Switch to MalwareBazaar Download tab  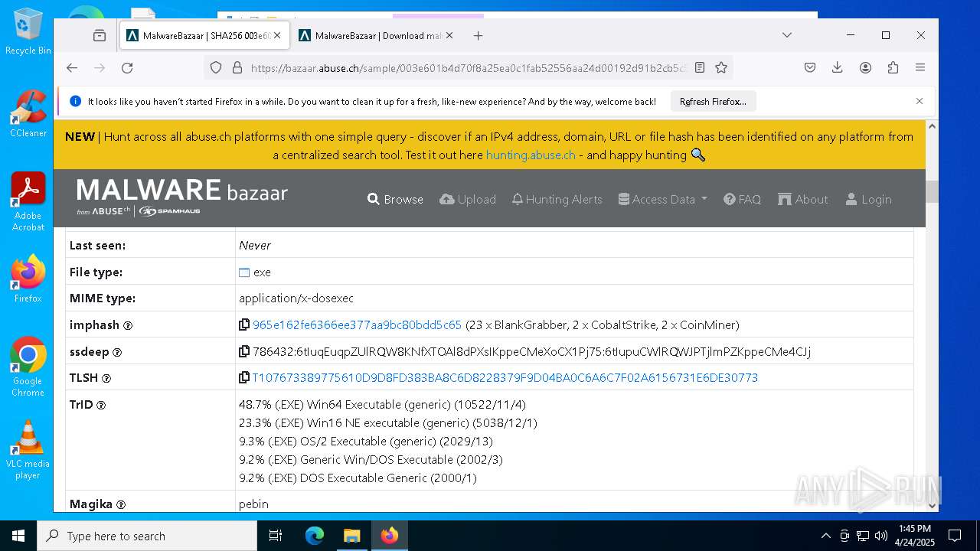377,35
